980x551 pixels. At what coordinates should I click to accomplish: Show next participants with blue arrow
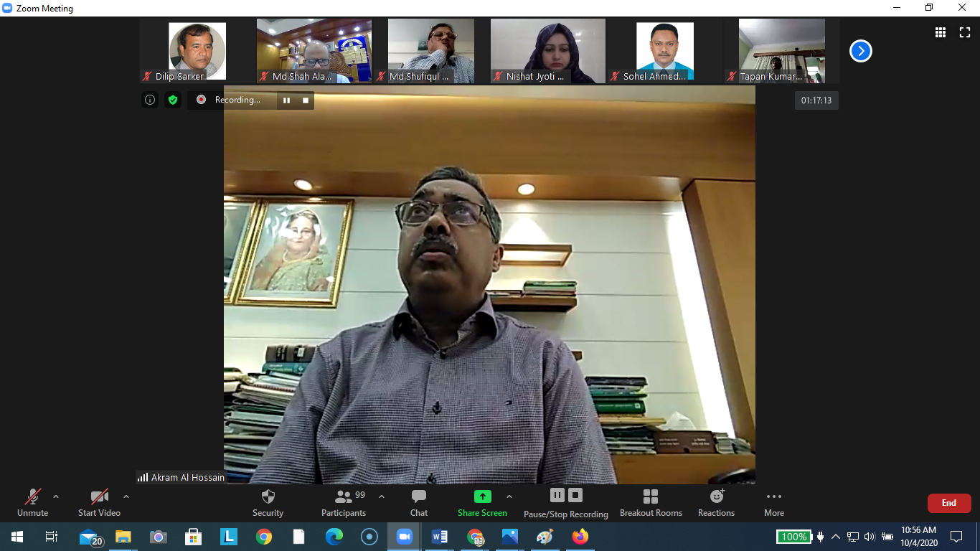coord(861,51)
